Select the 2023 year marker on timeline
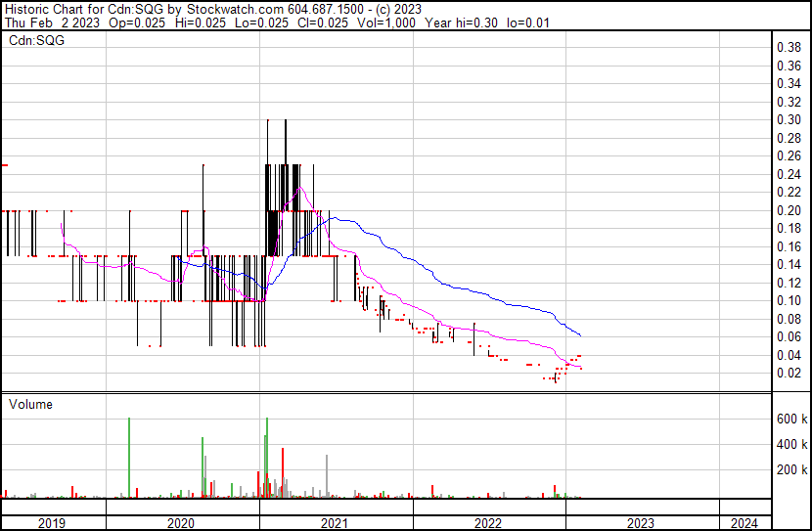This screenshot has height=531, width=812. [642, 523]
